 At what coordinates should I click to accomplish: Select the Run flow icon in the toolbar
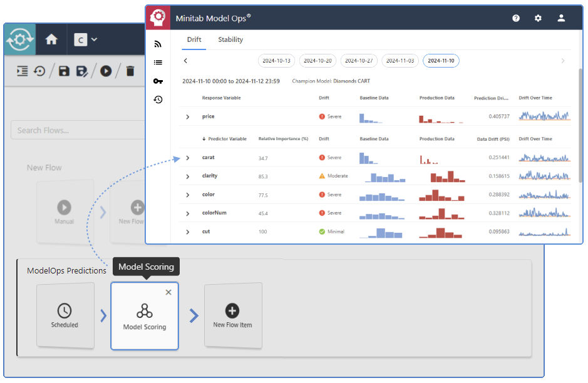[x=105, y=71]
